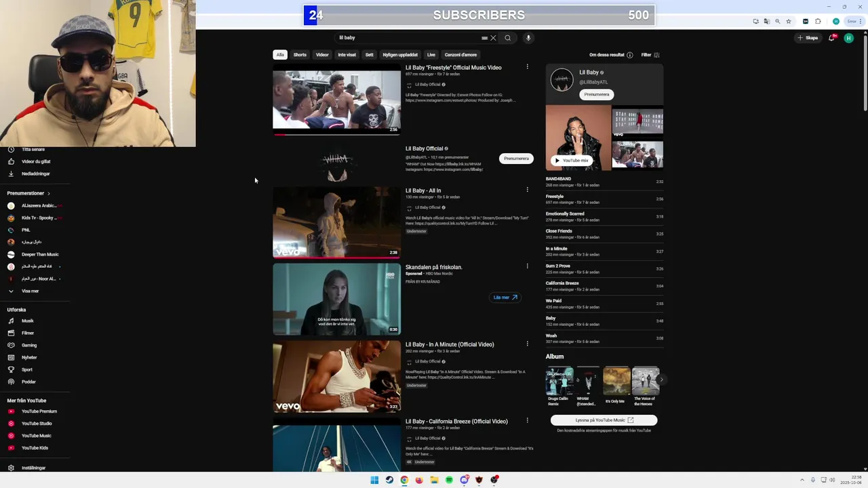Image resolution: width=868 pixels, height=488 pixels.
Task: Open the Drugs Callin Remix album cover
Action: coord(559,381)
